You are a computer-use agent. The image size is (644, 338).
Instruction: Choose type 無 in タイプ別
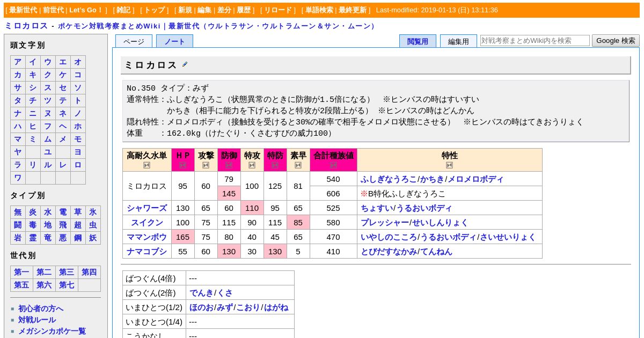pos(18,212)
